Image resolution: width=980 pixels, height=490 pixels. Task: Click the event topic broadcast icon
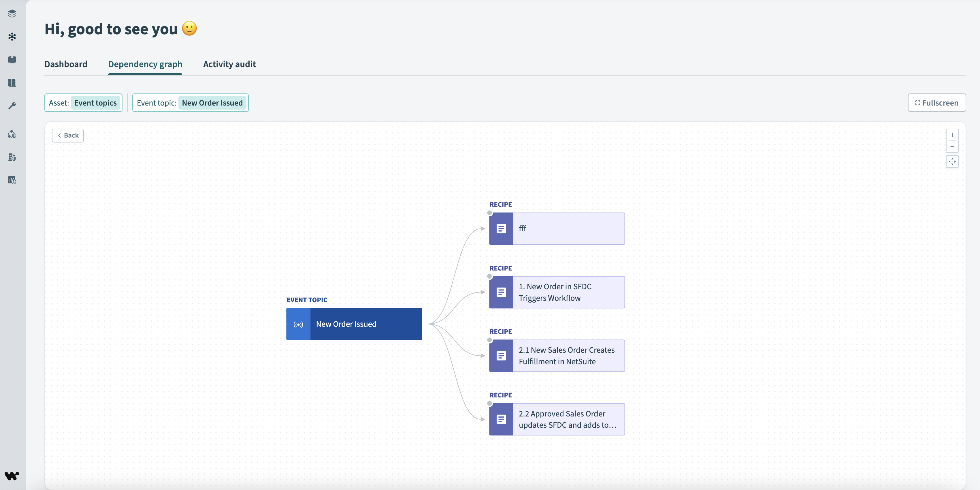(298, 324)
